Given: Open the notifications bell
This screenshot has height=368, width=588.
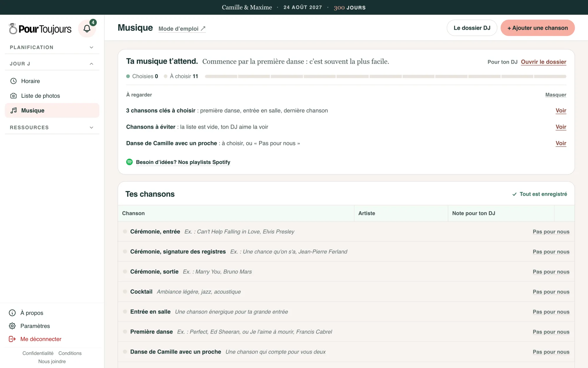Looking at the screenshot, I should tap(87, 29).
